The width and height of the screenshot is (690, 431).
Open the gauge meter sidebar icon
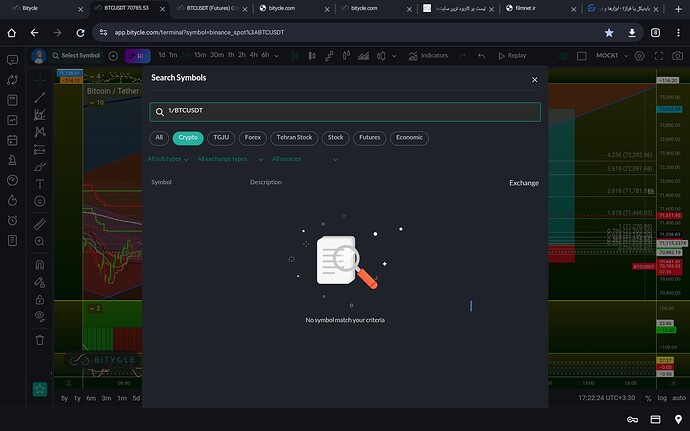click(x=12, y=180)
